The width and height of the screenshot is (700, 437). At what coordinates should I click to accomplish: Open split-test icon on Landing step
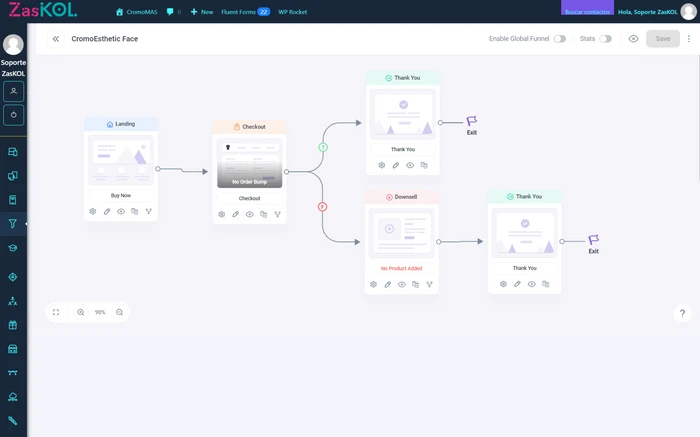tap(149, 212)
